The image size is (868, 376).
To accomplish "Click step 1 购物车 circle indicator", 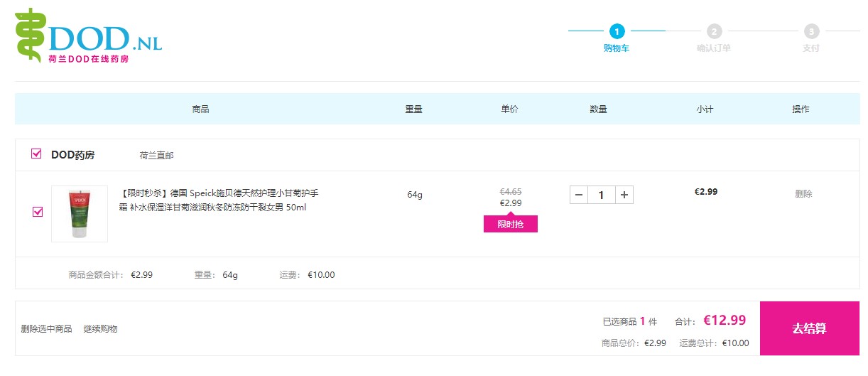I will (617, 31).
